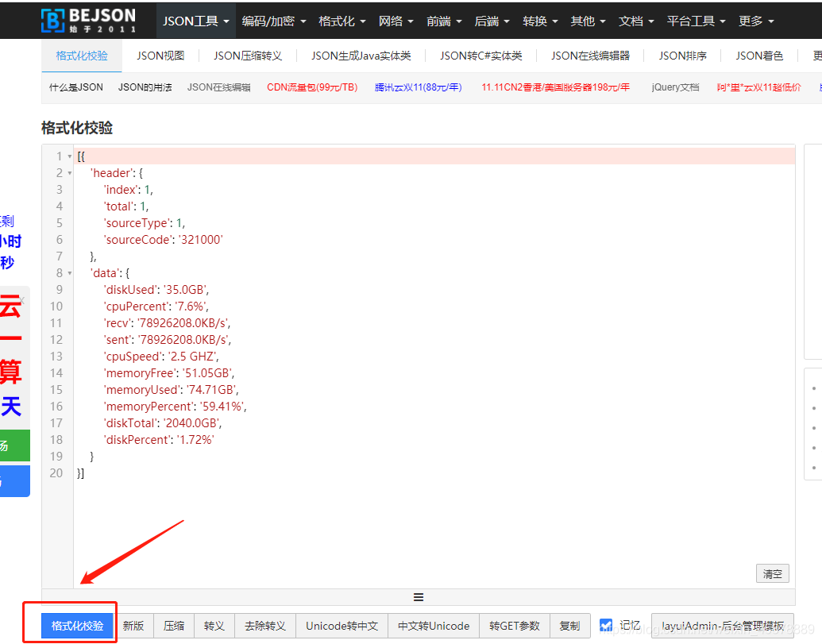Viewport: 822px width, 644px height.
Task: Toggle the 记忆 checkbox
Action: pos(605,625)
